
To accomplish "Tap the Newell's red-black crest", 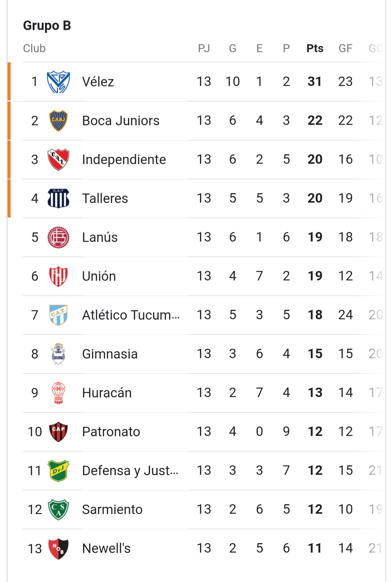I will click(x=58, y=549).
